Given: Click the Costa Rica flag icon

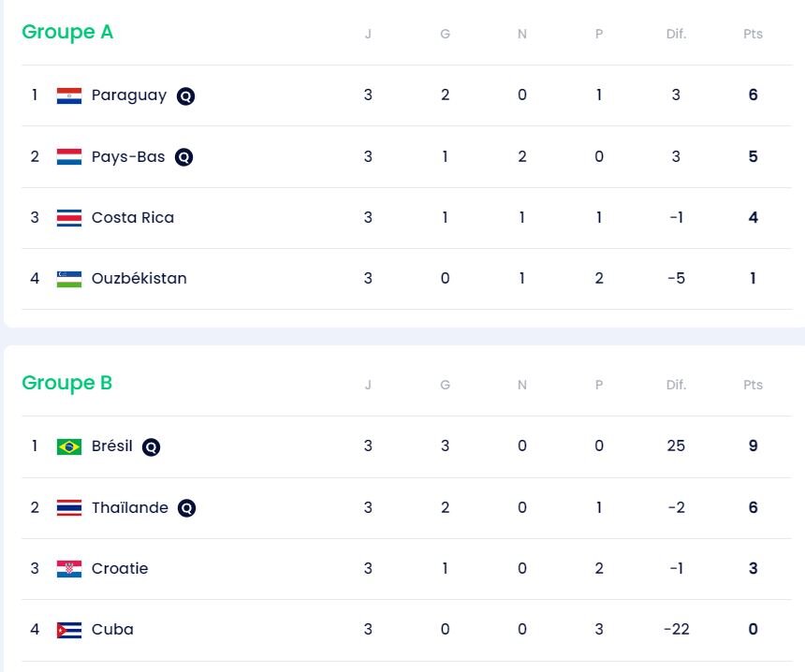Looking at the screenshot, I should (x=69, y=218).
